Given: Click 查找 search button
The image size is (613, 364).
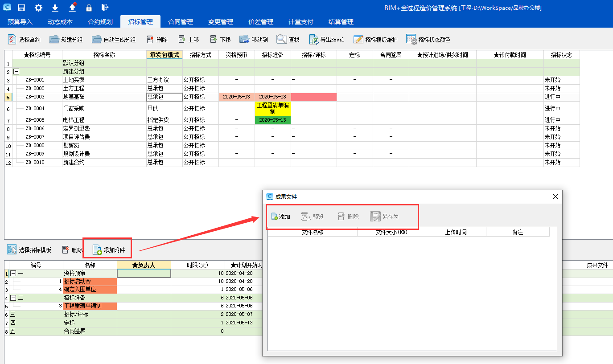Looking at the screenshot, I should tap(288, 40).
